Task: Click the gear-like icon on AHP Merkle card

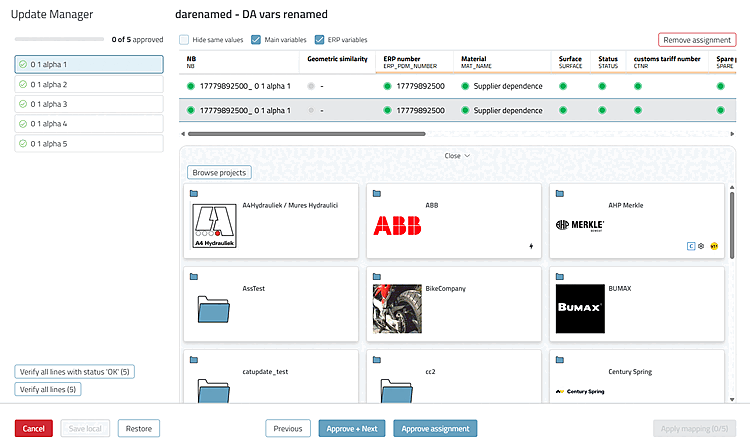Action: pos(701,246)
